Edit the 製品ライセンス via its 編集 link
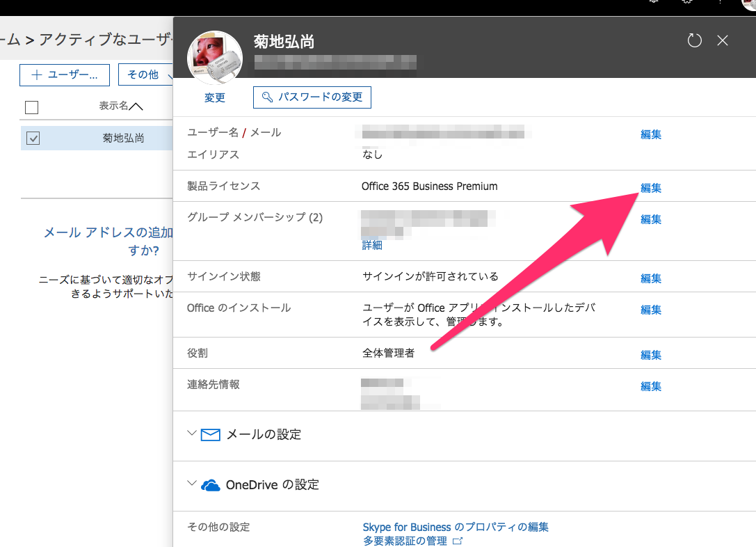 (650, 187)
